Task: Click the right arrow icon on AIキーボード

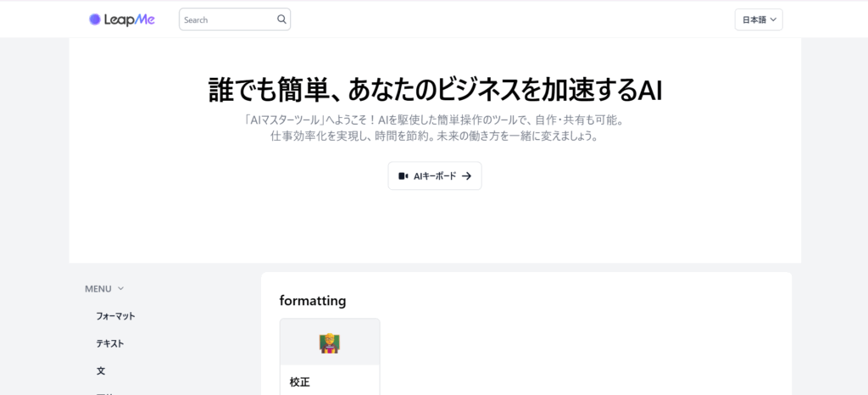Action: pyautogui.click(x=467, y=176)
